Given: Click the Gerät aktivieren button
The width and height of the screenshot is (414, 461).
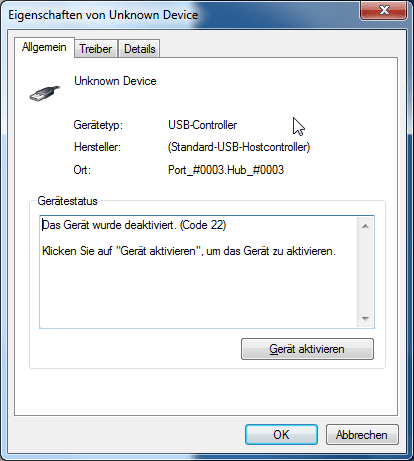Looking at the screenshot, I should click(307, 349).
